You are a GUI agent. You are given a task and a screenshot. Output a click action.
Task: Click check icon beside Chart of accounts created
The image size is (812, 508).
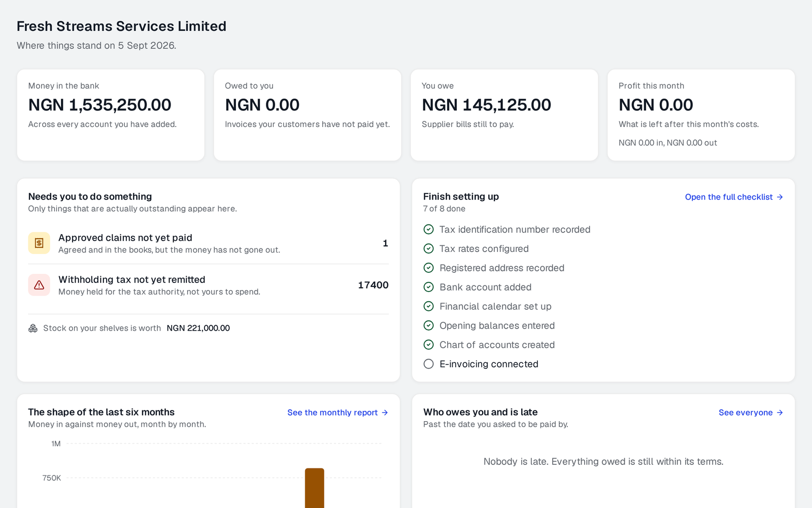point(429,345)
